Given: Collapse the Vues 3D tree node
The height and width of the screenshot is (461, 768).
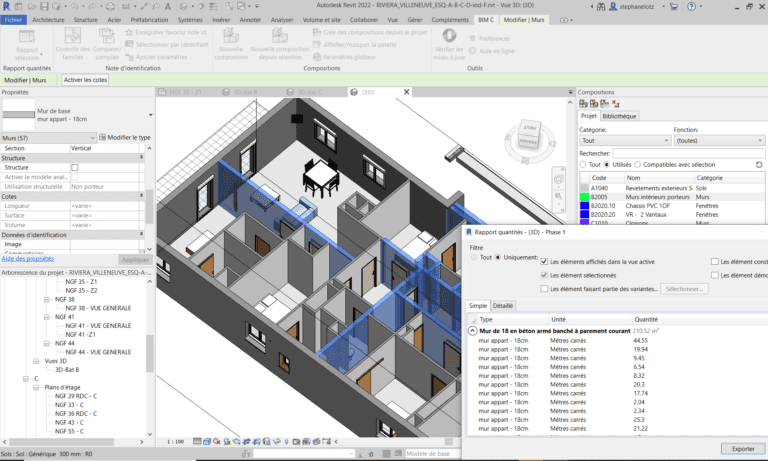Looking at the screenshot, I should (x=36, y=361).
